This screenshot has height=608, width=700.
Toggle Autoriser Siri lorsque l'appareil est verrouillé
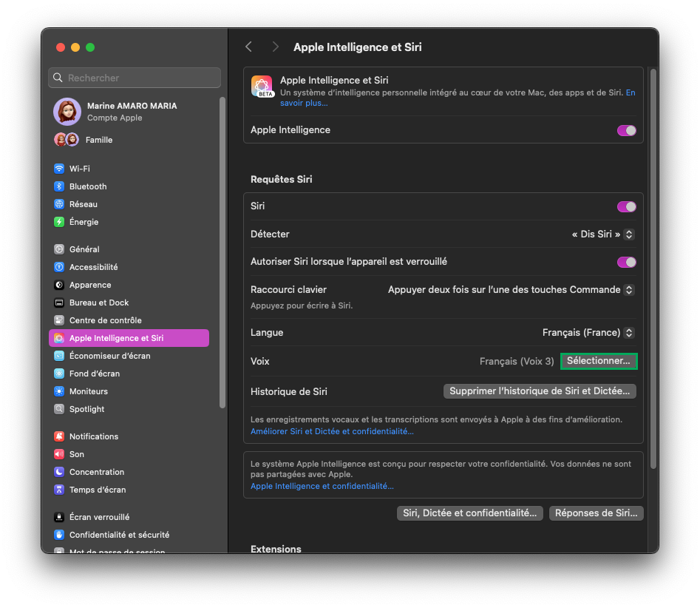tap(626, 262)
